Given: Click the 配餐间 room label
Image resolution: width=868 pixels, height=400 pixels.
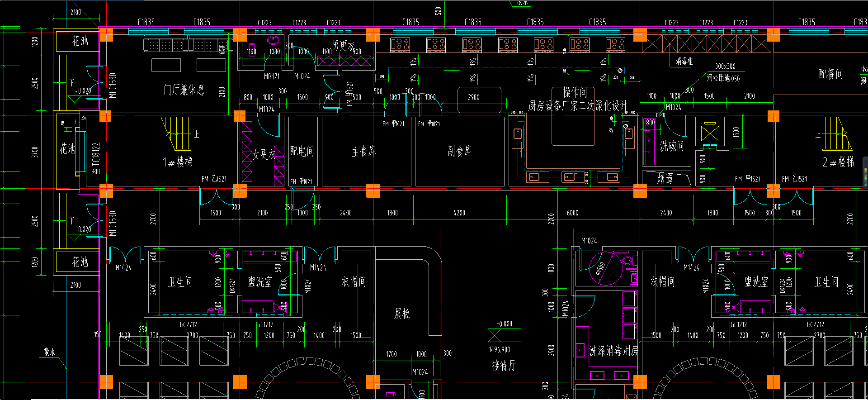Looking at the screenshot, I should click(831, 74).
